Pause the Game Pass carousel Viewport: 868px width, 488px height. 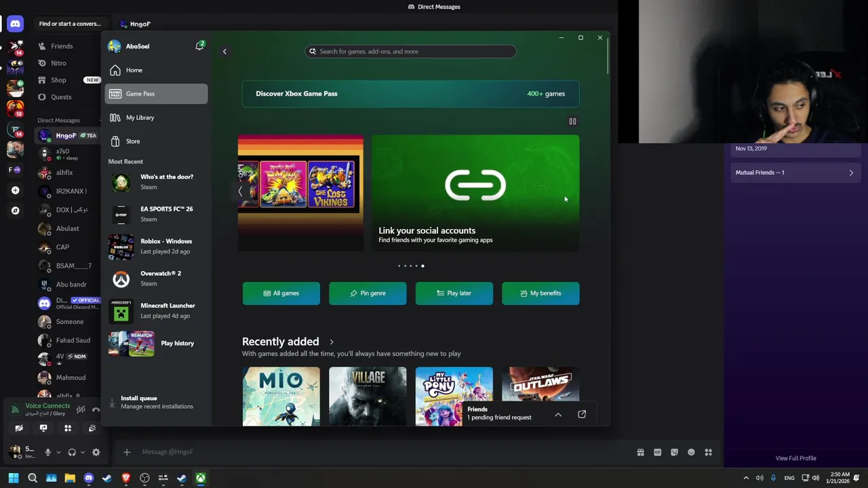(572, 121)
